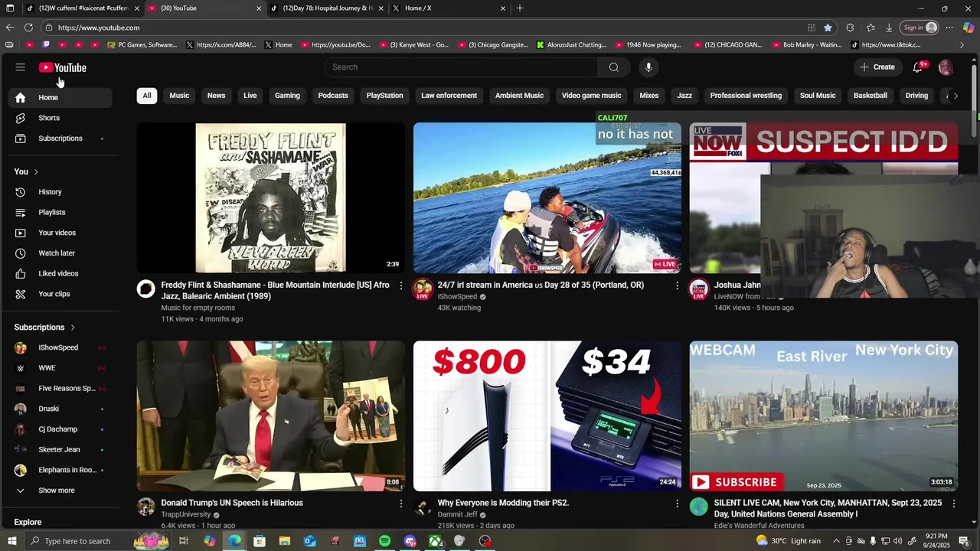Select the Law enforcement filter chip
This screenshot has width=980, height=551.
(x=449, y=96)
